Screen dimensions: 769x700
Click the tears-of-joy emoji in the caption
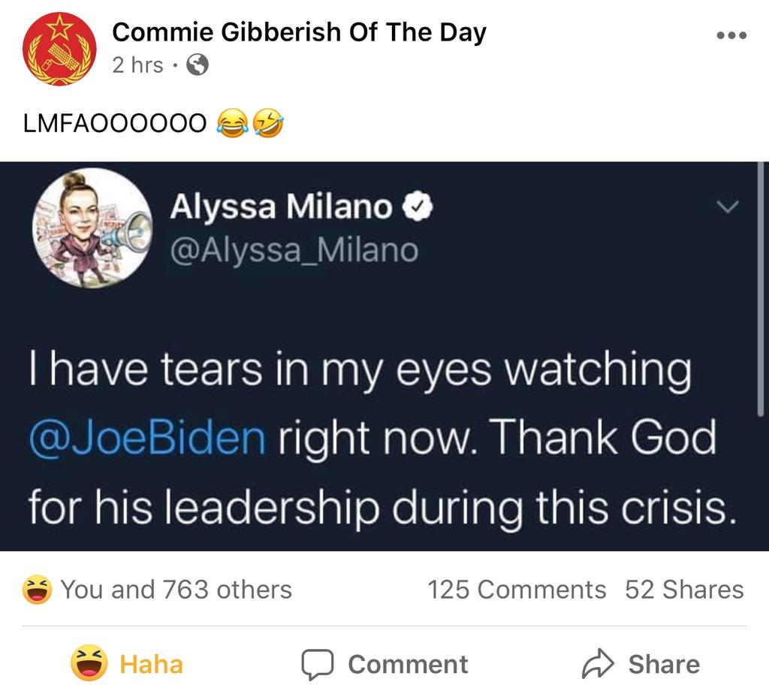[x=231, y=122]
